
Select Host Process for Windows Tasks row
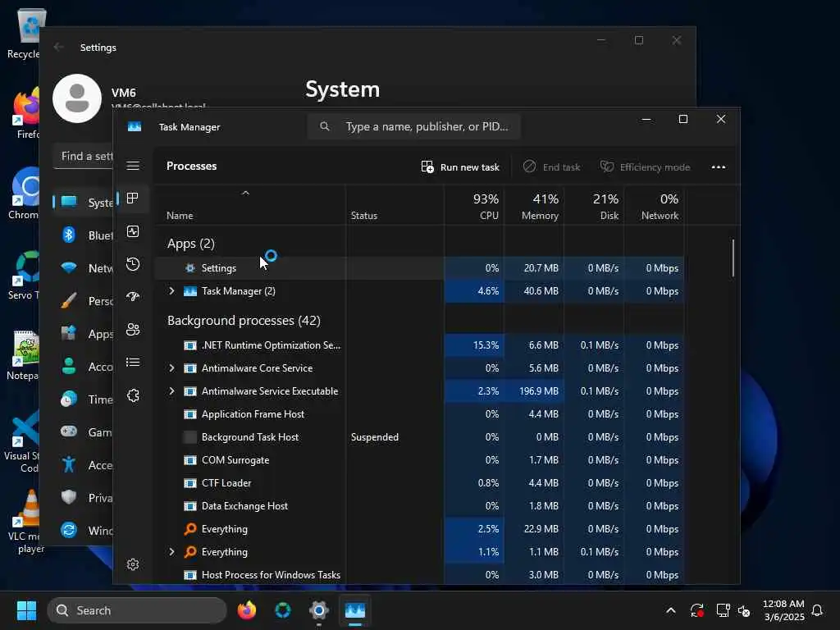click(419, 575)
